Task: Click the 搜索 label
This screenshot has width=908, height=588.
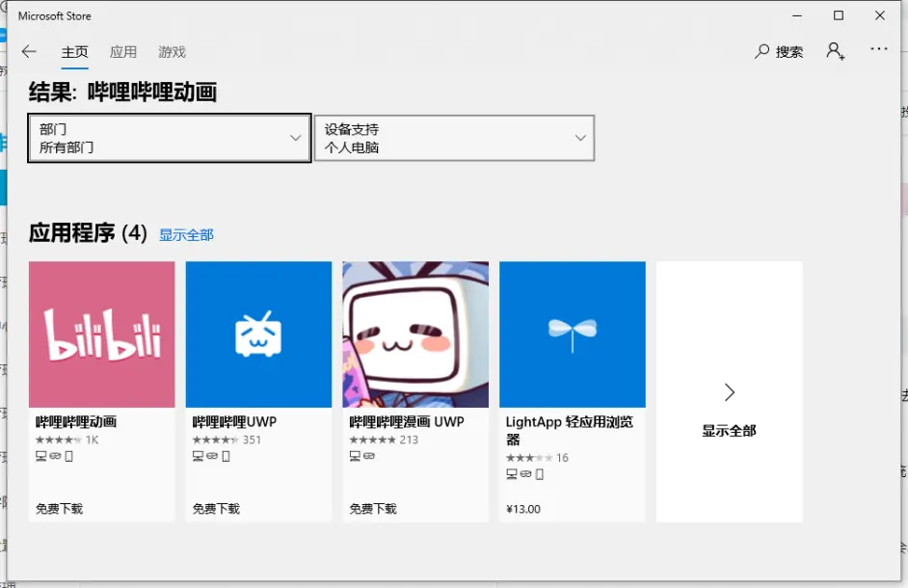Action: click(789, 52)
